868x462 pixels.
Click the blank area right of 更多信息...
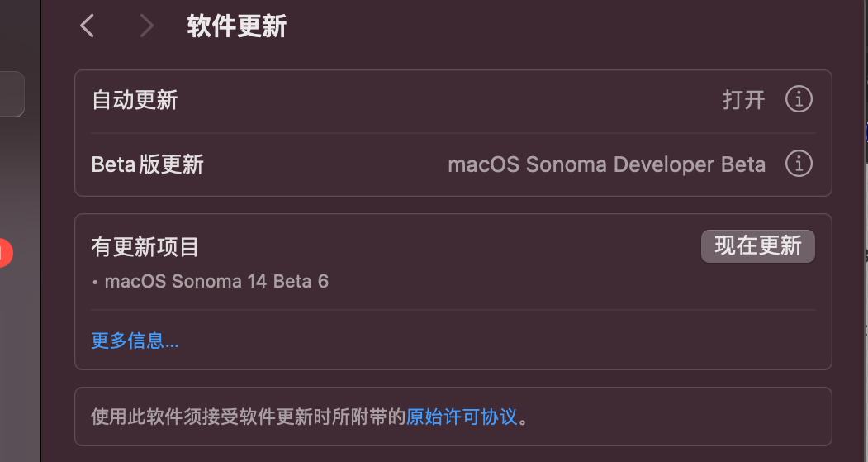point(496,341)
